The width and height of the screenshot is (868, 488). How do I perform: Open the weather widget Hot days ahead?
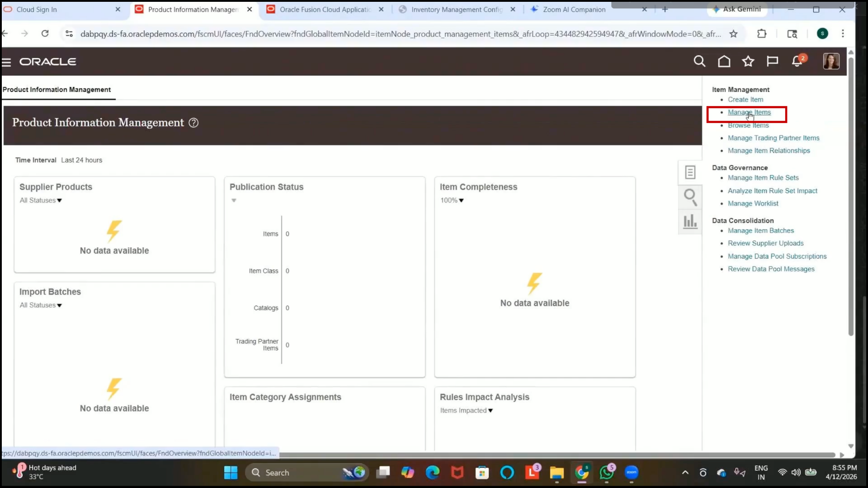pos(45,472)
